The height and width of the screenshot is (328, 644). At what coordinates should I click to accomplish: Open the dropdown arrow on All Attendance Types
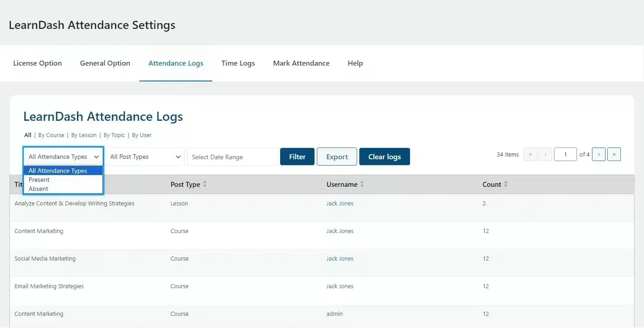96,157
